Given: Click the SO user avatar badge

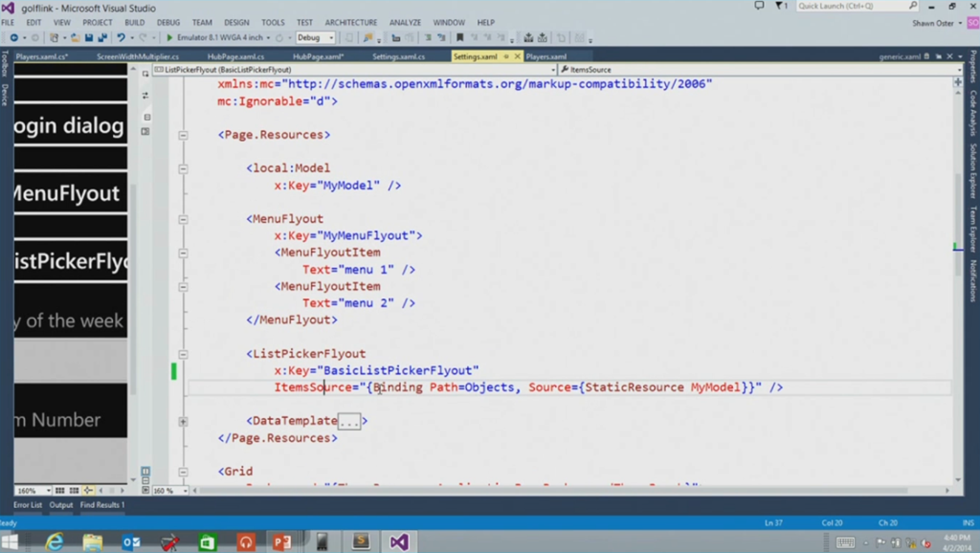Looking at the screenshot, I should pyautogui.click(x=972, y=23).
